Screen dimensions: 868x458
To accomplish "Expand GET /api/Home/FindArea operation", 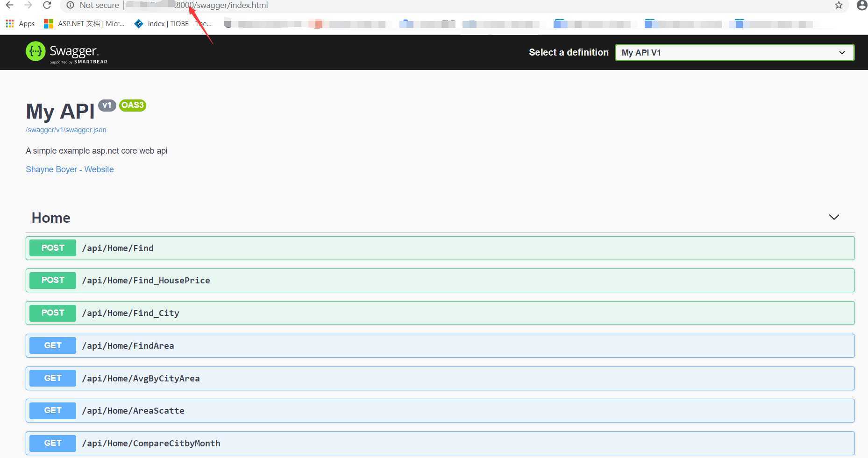I will click(440, 345).
